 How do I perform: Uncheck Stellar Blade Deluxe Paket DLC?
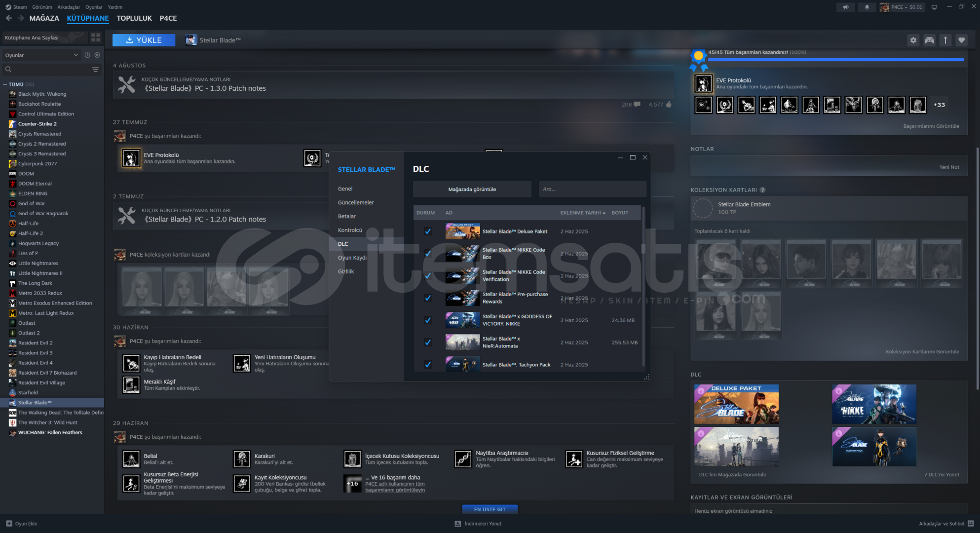[428, 231]
